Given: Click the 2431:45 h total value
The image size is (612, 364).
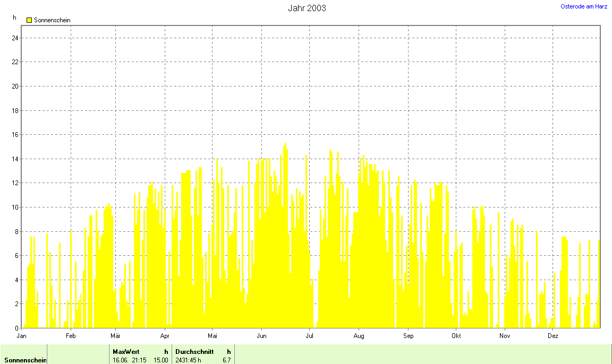Looking at the screenshot, I should tap(189, 360).
